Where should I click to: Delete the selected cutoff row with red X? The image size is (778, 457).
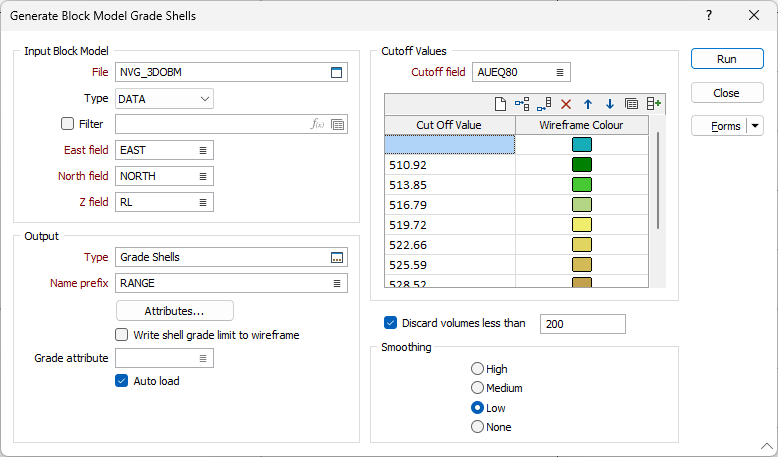[566, 103]
